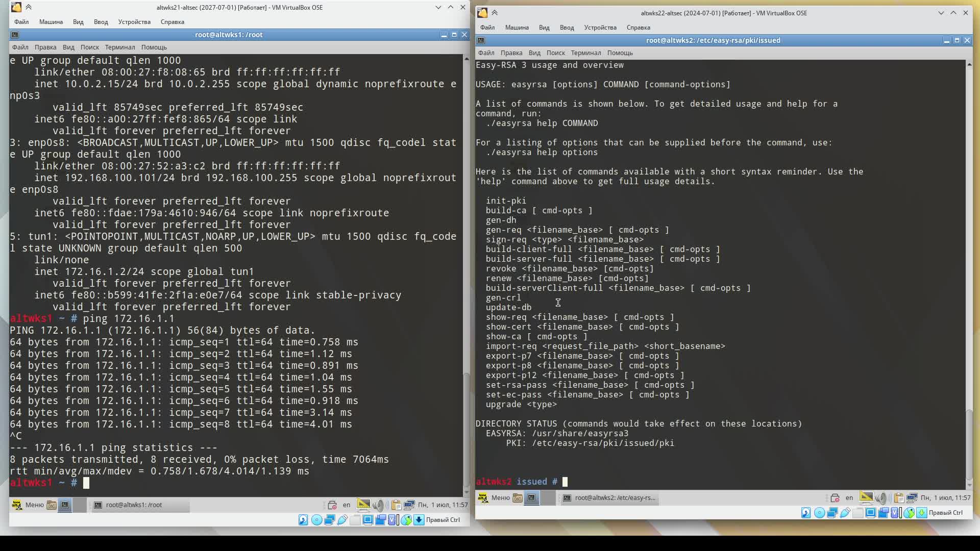980x551 pixels.
Task: Open display settings tray icon in altwks2
Action: click(866, 497)
